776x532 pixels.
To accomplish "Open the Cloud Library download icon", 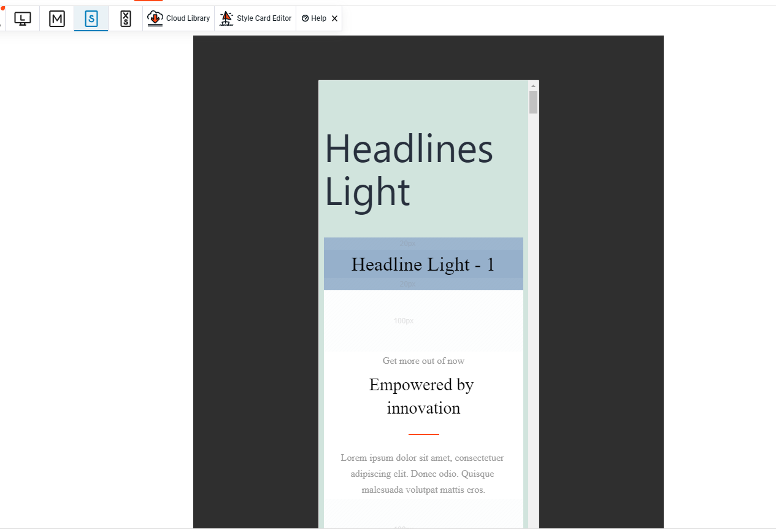I will [155, 18].
